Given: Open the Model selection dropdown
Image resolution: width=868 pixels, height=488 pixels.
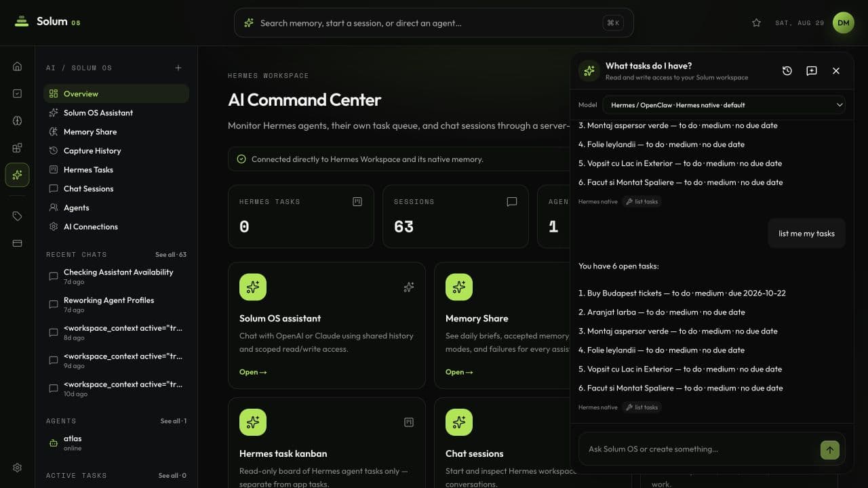Looking at the screenshot, I should click(x=724, y=105).
